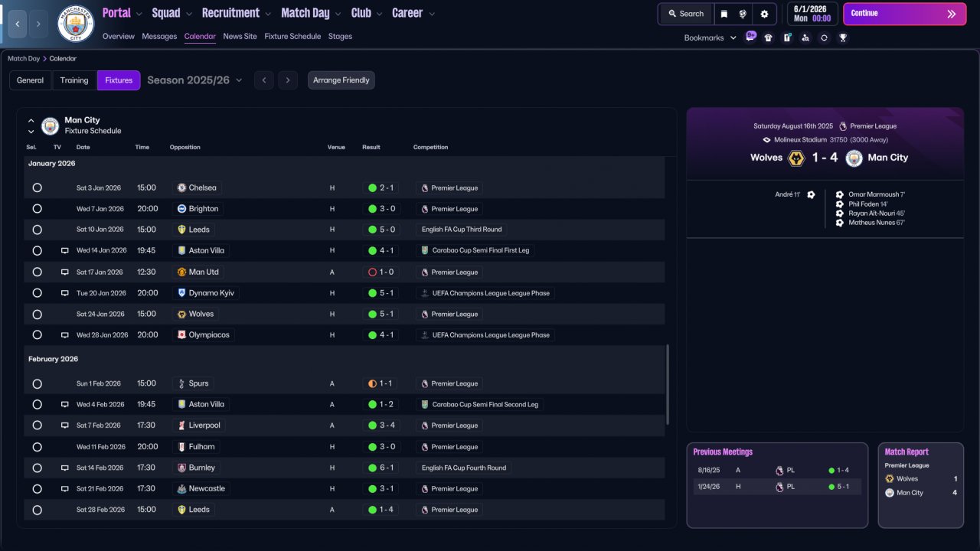The height and width of the screenshot is (551, 980).
Task: Select the Leeds FA Cup Third Round radio button
Action: point(37,230)
